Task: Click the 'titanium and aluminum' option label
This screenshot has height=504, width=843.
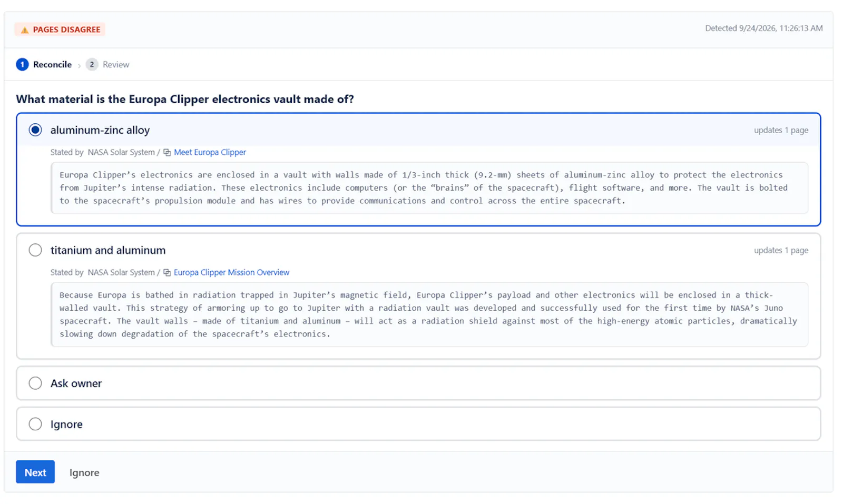Action: tap(108, 250)
